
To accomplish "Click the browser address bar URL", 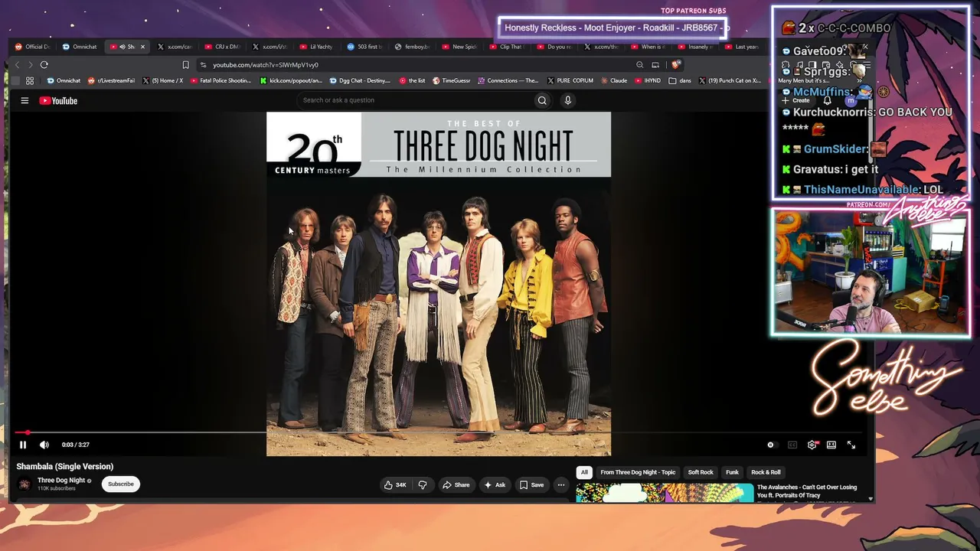I will [x=266, y=65].
